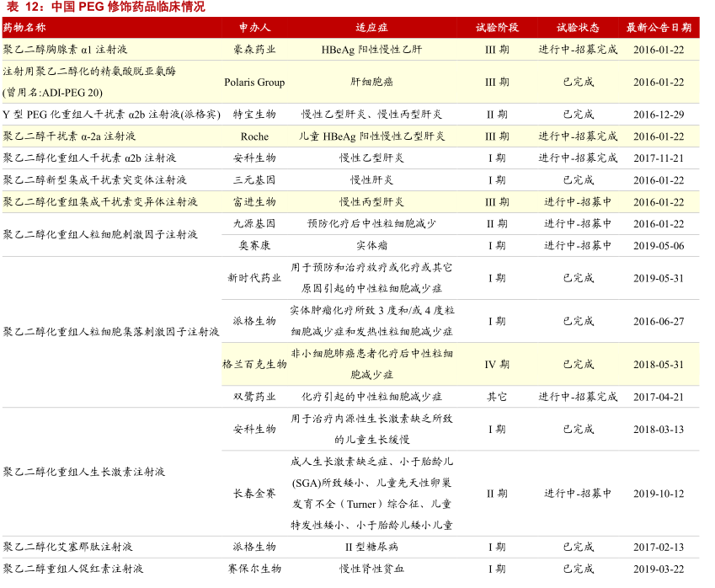Click date cell '2019-05-31'
715x588 pixels.
pos(659,278)
